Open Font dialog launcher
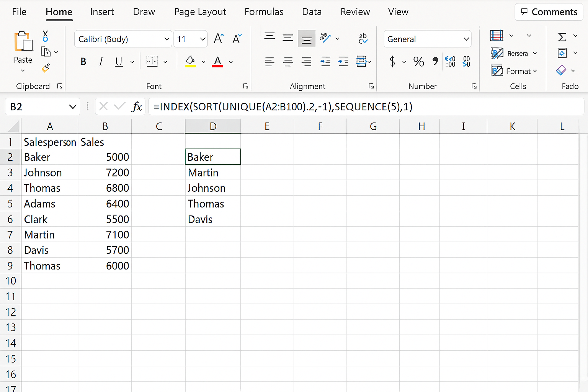Viewport: 588px width, 392px height. (x=245, y=87)
